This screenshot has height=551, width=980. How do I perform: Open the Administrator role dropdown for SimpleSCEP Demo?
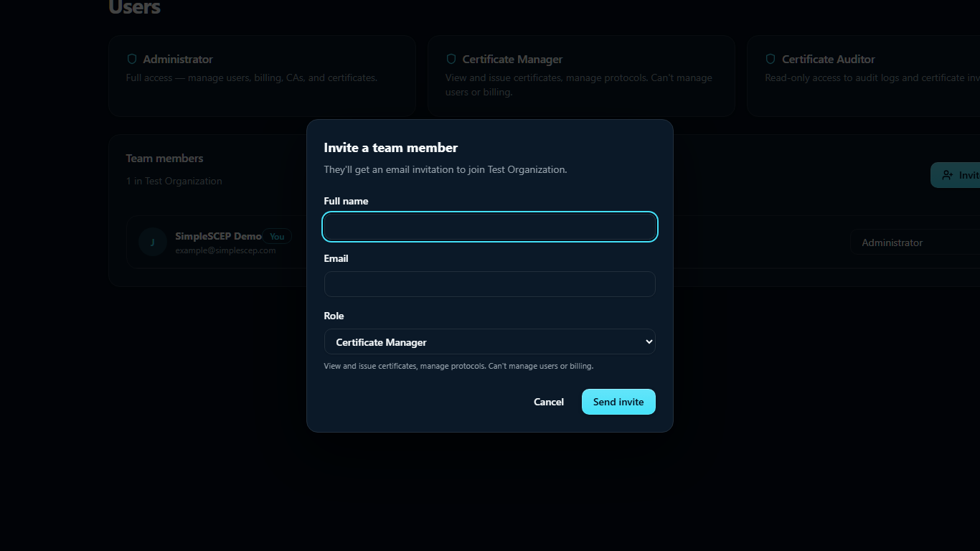(915, 242)
